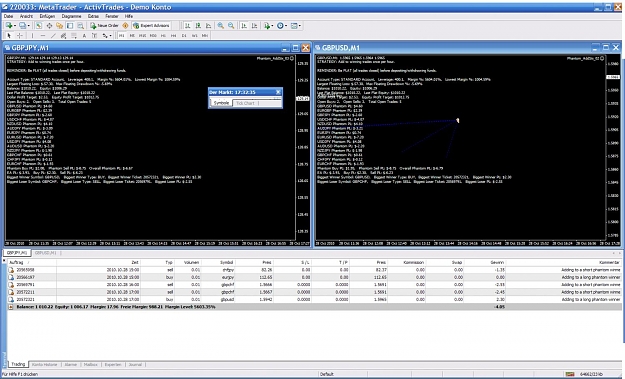
Task: Open the Einfügen menu
Action: [x=47, y=16]
